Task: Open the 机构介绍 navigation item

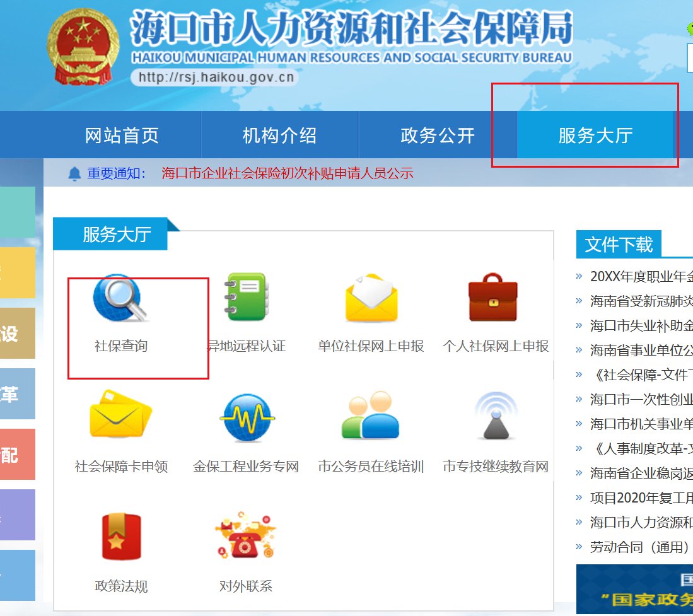Action: pyautogui.click(x=279, y=135)
